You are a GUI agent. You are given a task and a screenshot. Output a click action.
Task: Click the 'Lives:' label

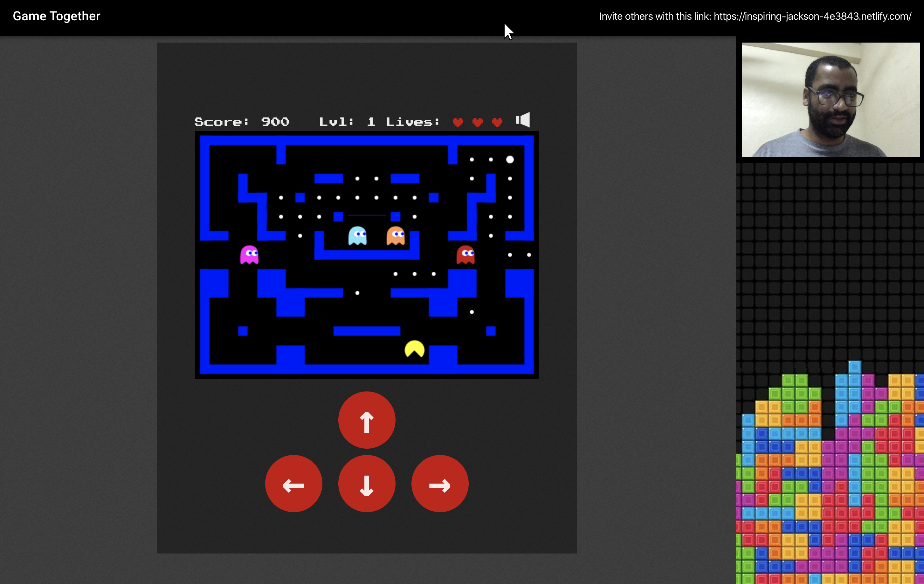(x=412, y=122)
